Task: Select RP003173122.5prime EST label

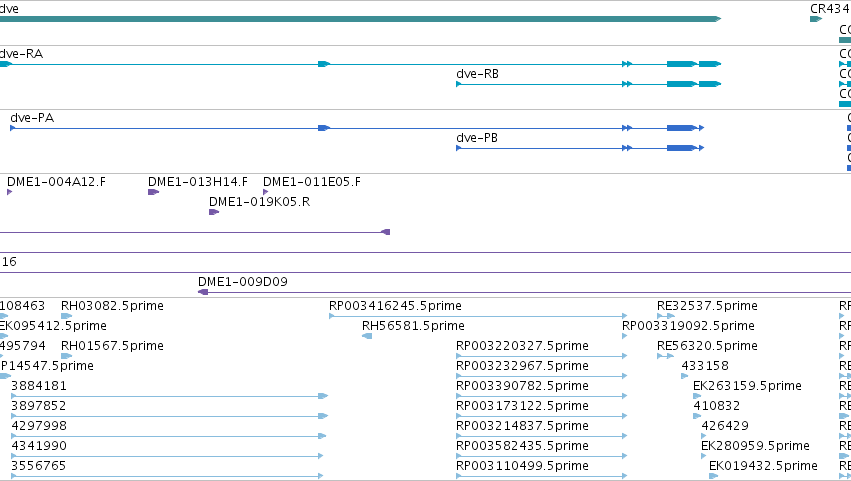Action: pyautogui.click(x=522, y=406)
